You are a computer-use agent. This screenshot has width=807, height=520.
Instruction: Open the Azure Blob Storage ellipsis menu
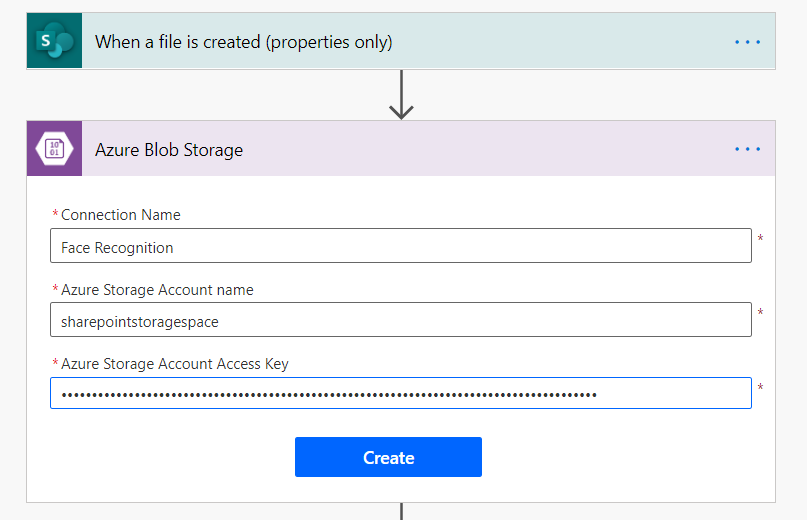tap(747, 149)
